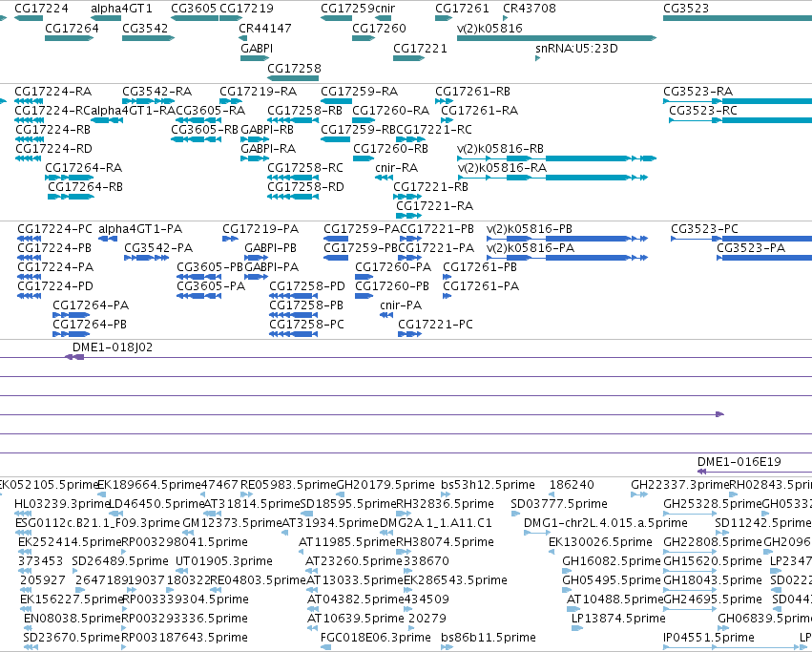Click the long v(2)k05816 gene bar
The width and height of the screenshot is (812, 652).
(x=556, y=38)
